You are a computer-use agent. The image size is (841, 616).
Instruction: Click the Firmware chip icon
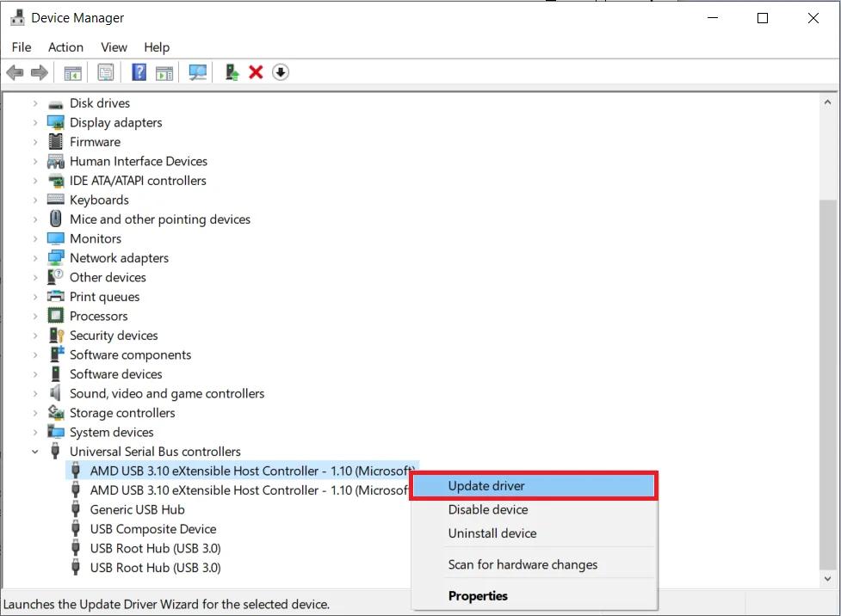click(x=56, y=142)
